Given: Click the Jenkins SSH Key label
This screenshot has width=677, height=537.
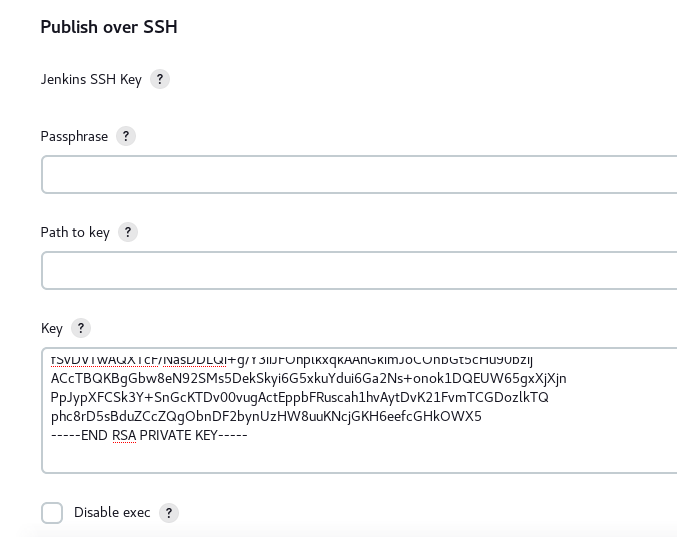Looking at the screenshot, I should pyautogui.click(x=91, y=79).
